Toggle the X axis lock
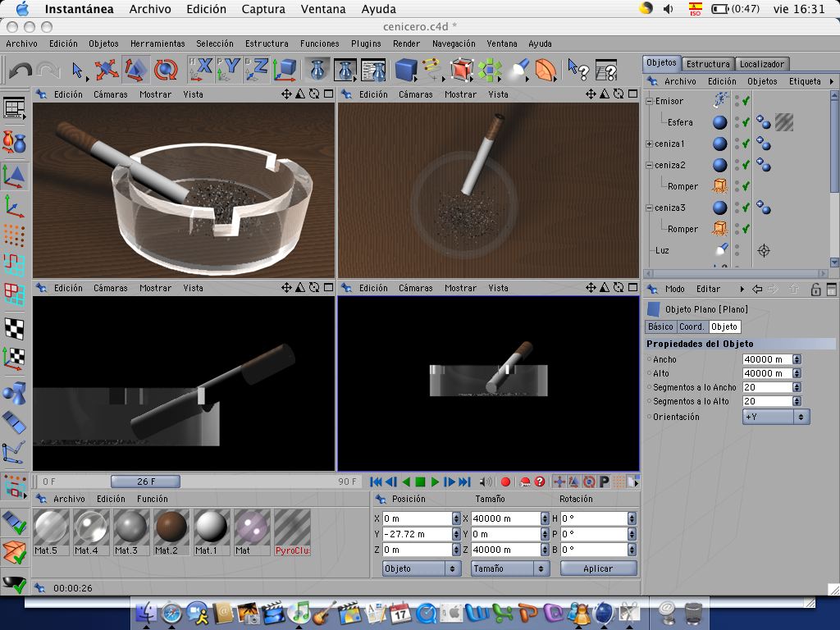Viewport: 840px width, 630px height. (200, 70)
